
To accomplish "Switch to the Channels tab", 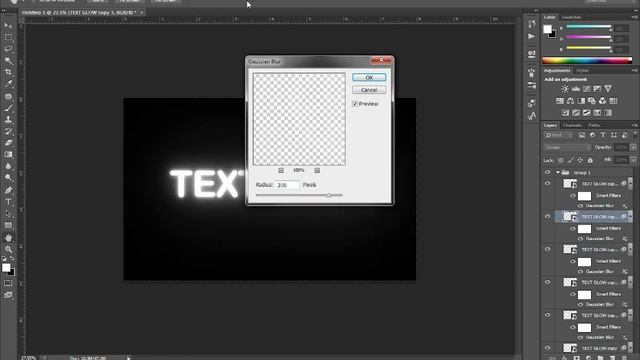I will tap(572, 125).
